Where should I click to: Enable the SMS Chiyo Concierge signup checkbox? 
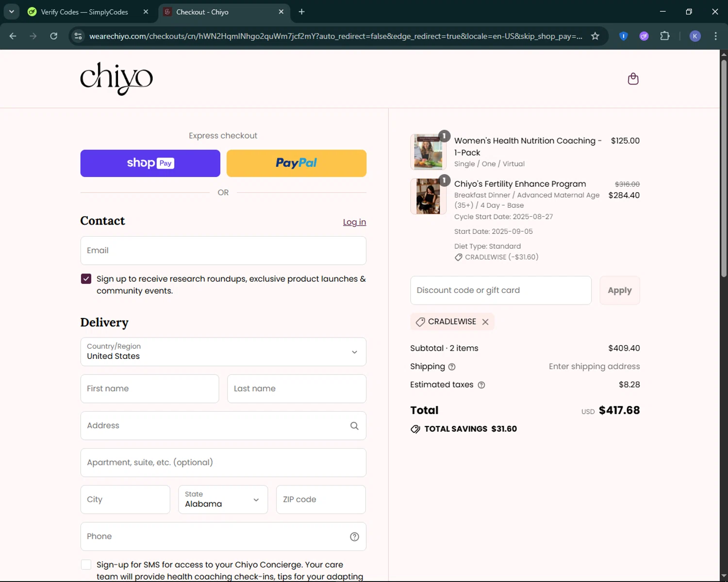click(86, 565)
